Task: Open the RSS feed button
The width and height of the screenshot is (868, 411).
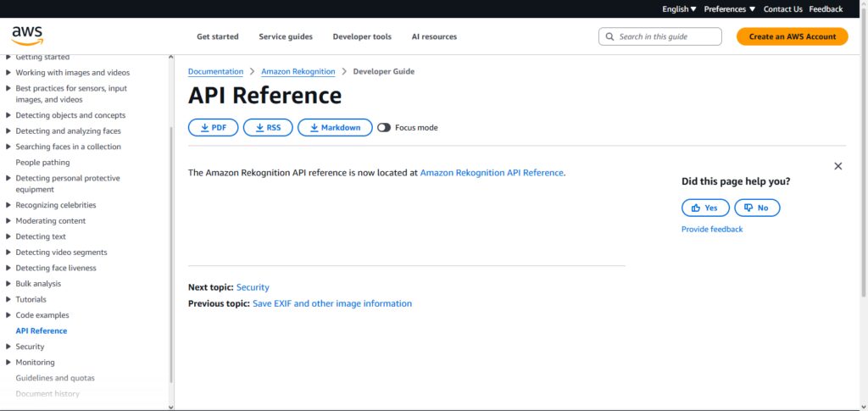Action: pos(268,128)
